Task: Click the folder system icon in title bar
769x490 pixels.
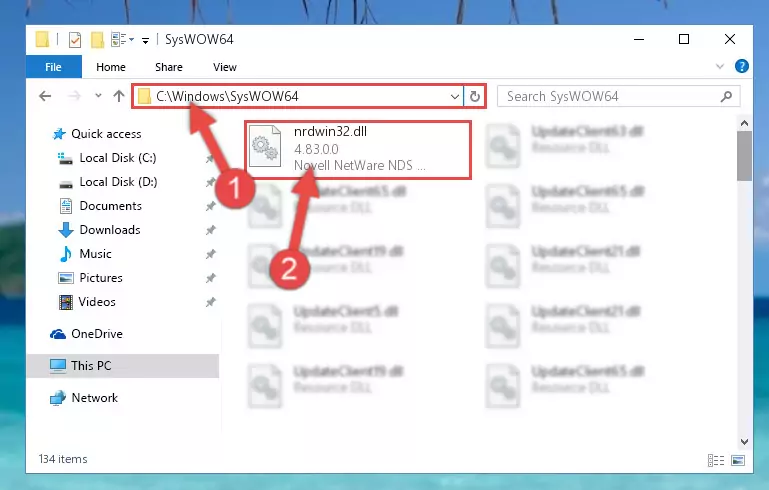Action: click(42, 39)
